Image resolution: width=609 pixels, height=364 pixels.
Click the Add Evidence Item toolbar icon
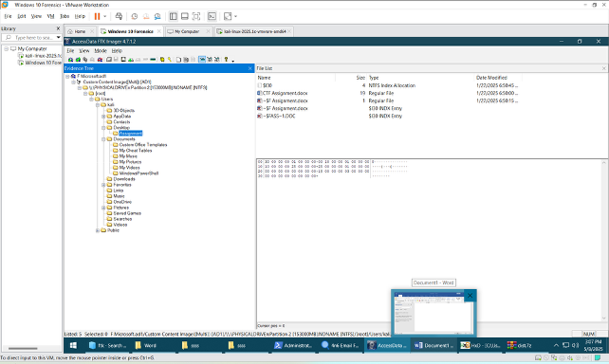coord(70,60)
